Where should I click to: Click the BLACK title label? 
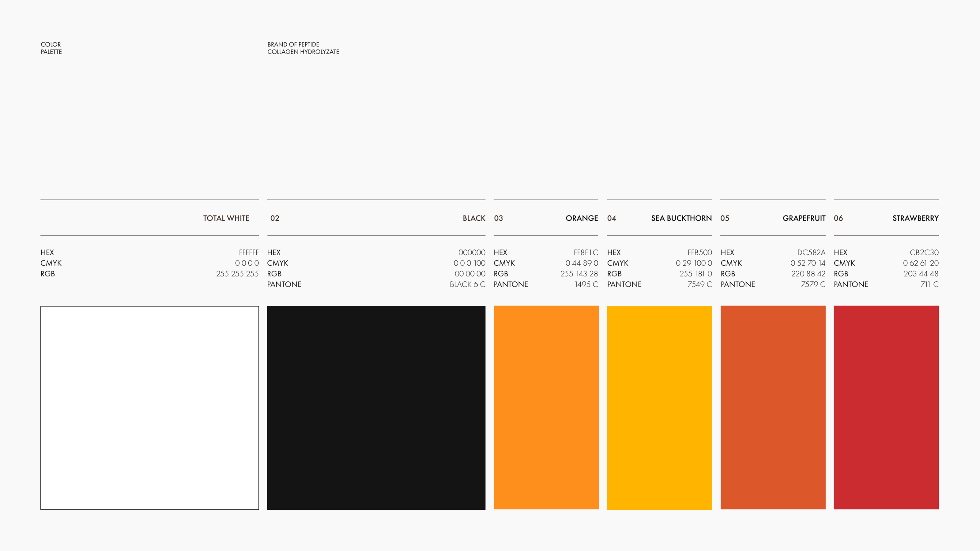[x=474, y=218]
